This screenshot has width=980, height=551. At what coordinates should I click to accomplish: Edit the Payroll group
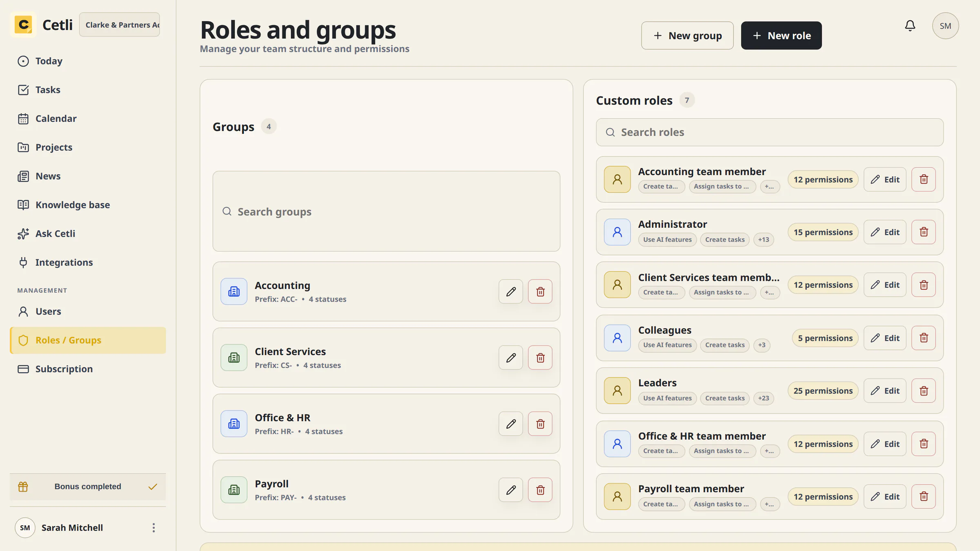[511, 490]
